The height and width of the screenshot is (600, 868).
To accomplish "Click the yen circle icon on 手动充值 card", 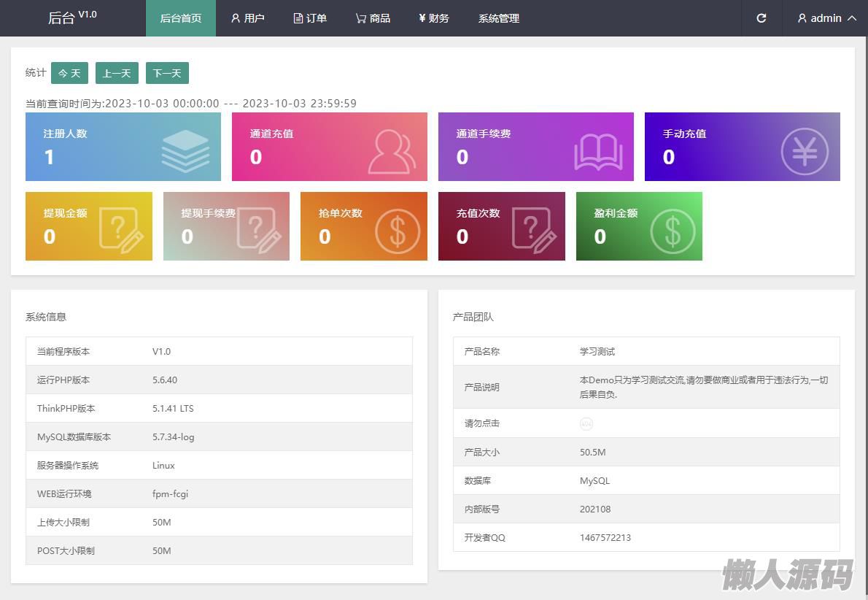I will (805, 151).
